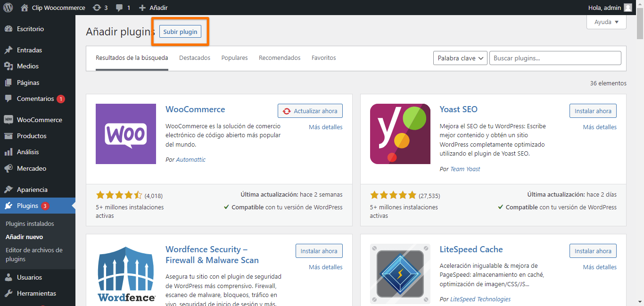Click the WordPress logo icon
Viewport: 644px width, 306px height.
tap(8, 8)
